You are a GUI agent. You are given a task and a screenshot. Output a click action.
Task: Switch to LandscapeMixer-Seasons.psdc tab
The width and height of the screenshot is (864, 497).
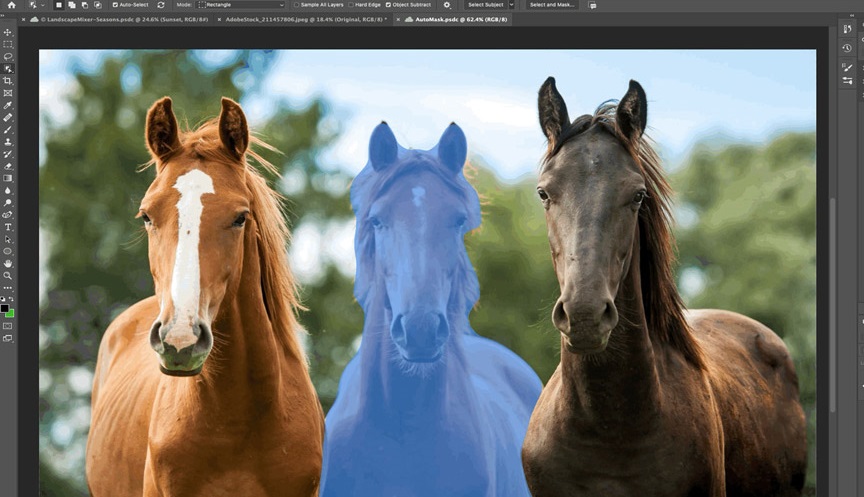click(125, 19)
